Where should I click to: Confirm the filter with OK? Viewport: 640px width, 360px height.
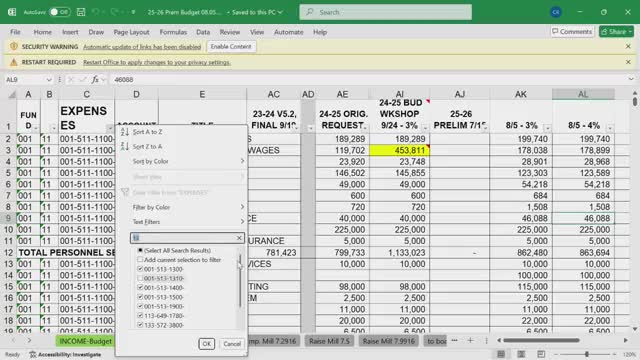[207, 344]
